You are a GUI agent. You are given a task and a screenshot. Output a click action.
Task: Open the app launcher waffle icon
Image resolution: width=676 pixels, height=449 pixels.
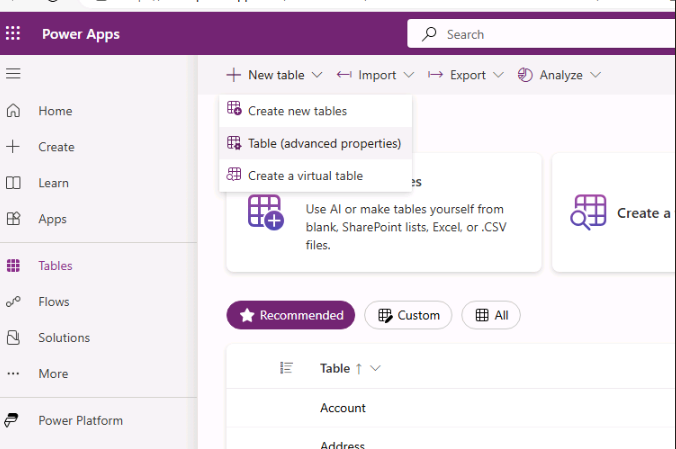coord(13,33)
